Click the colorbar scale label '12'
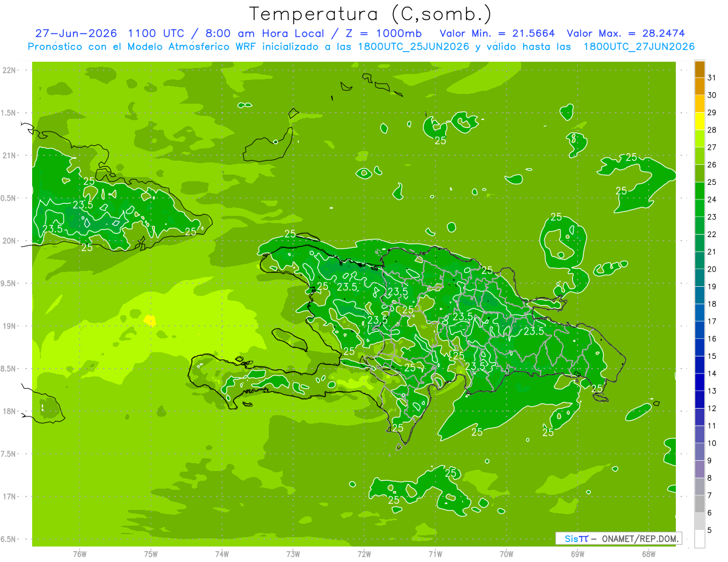 (x=712, y=409)
